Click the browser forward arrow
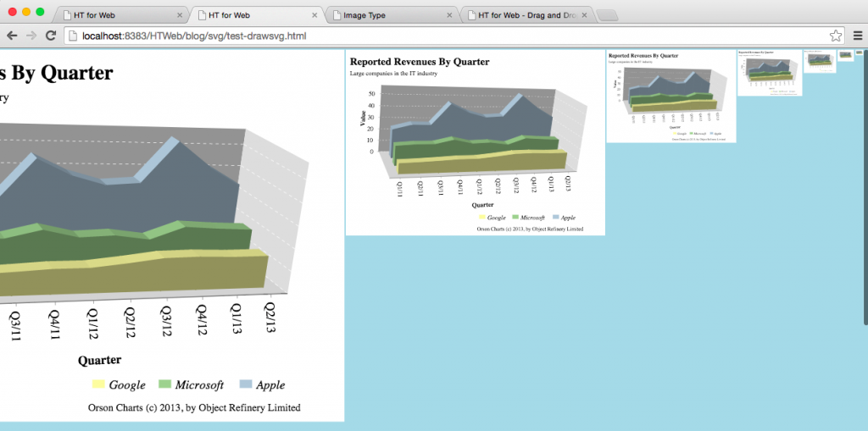The image size is (868, 431). point(31,36)
